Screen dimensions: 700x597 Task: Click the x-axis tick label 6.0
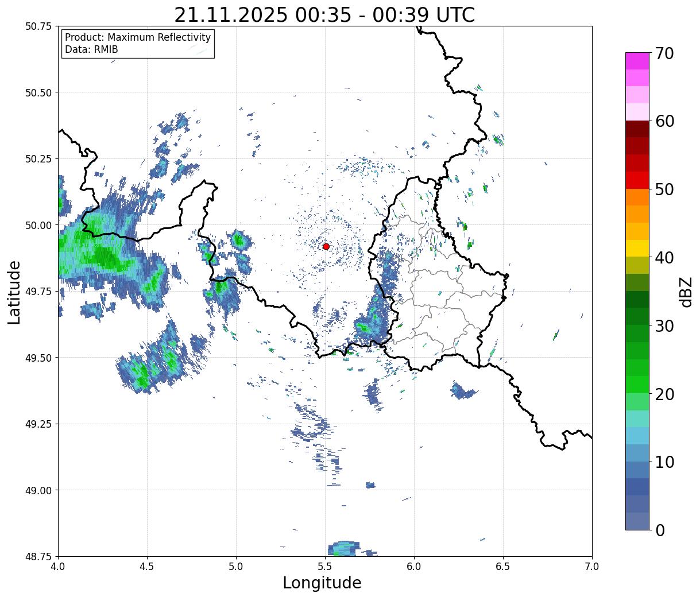[x=414, y=567]
